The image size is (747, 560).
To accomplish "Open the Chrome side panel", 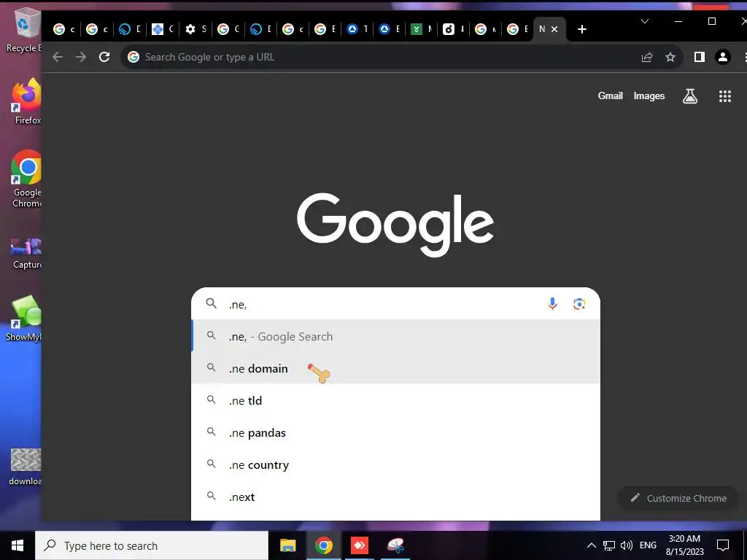I will point(699,57).
